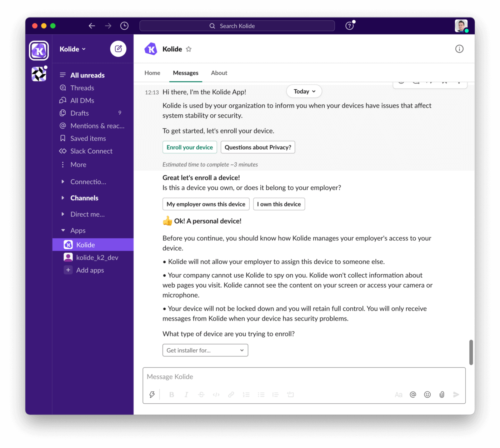Image resolution: width=500 pixels, height=448 pixels.
Task: Open navigation history with the clock icon
Action: 124,26
